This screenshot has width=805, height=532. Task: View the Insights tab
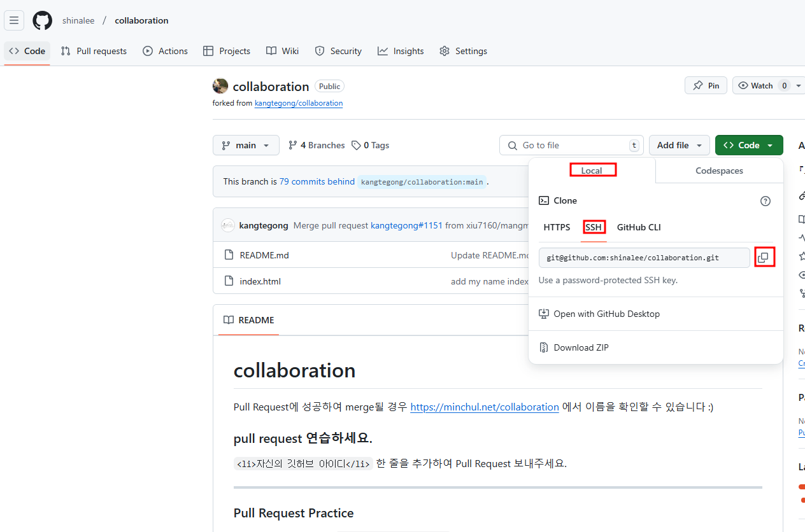pyautogui.click(x=401, y=51)
